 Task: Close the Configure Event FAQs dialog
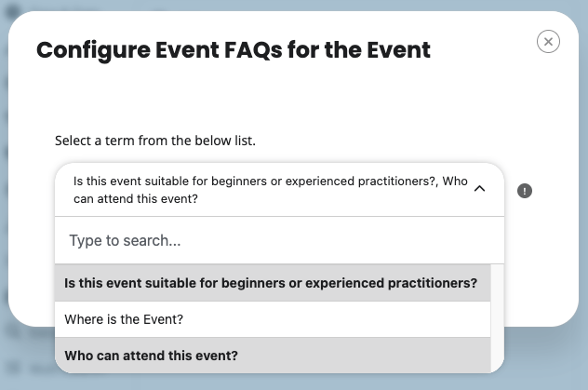(x=548, y=42)
